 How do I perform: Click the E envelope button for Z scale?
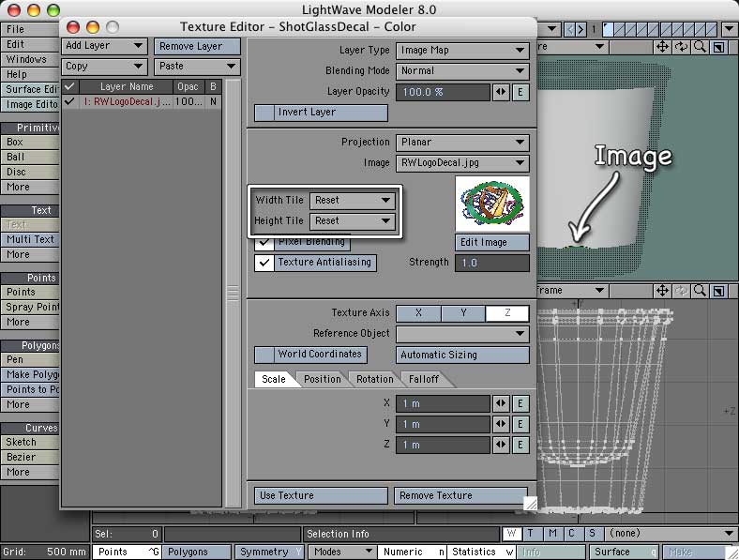click(x=520, y=445)
